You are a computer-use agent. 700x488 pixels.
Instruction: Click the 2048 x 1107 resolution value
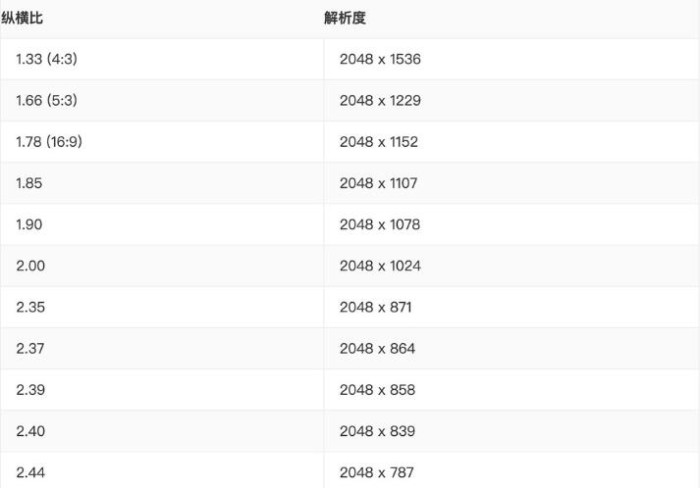pos(378,183)
